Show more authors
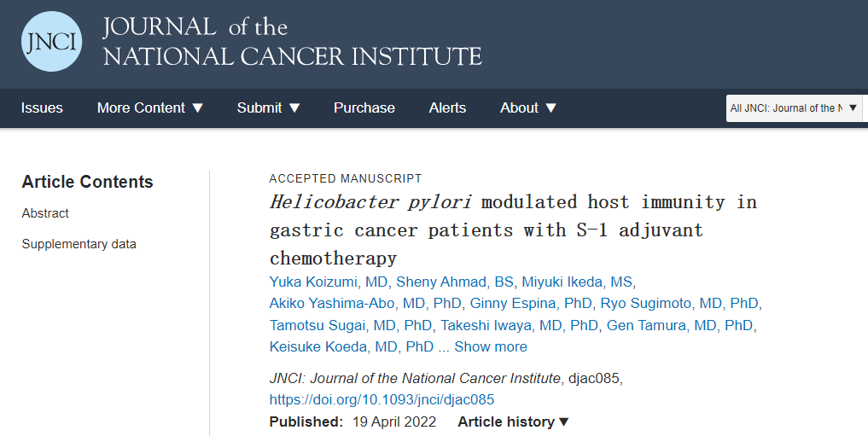Screen dimensions: 868x436 491,346
